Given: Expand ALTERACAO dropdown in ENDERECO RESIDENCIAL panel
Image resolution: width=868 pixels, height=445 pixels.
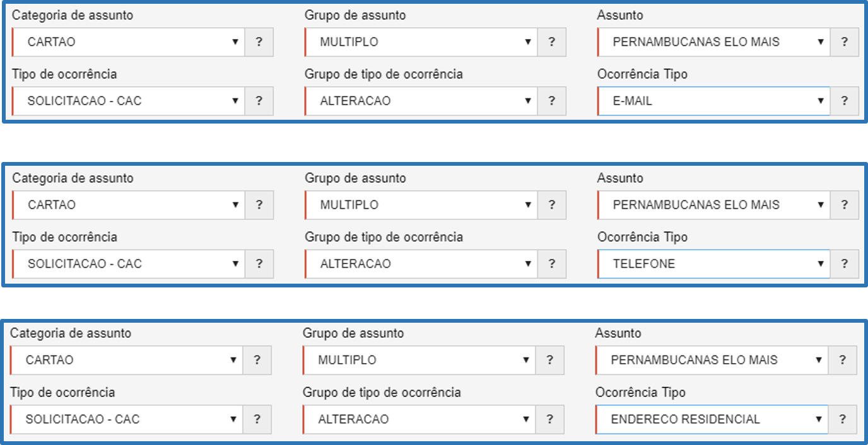Looking at the screenshot, I should [419, 419].
